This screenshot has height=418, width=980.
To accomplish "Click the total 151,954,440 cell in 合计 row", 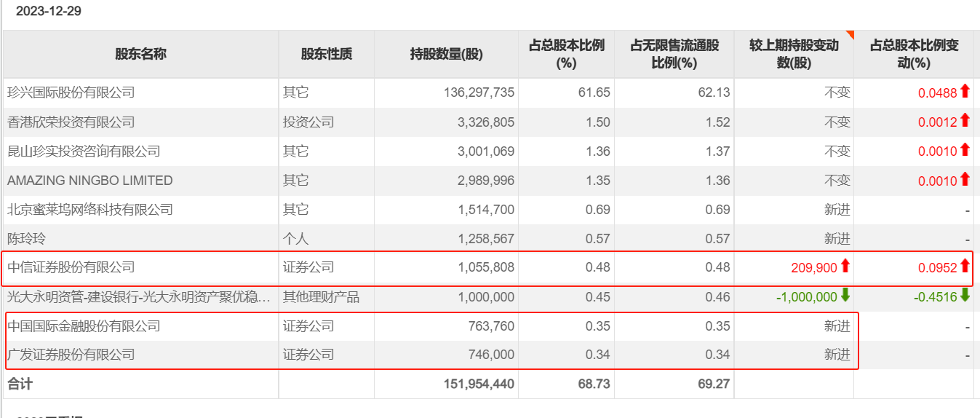I will [x=479, y=384].
